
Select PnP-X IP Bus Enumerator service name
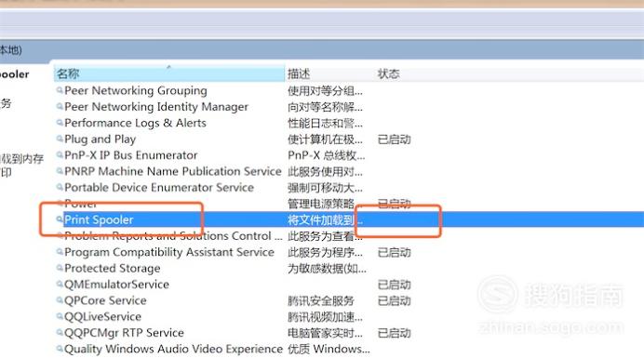coord(130,155)
